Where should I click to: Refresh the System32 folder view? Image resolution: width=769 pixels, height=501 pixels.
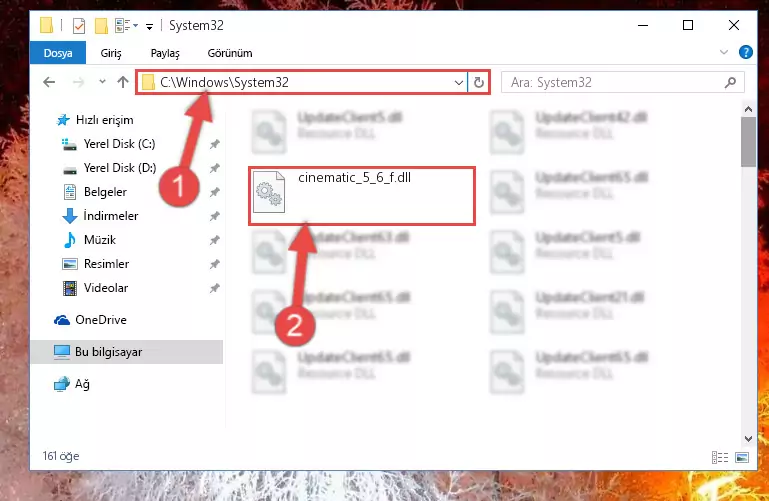click(x=479, y=82)
